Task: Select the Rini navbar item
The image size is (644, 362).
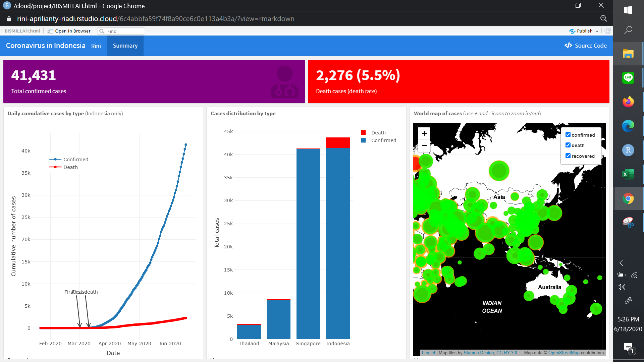Action: point(96,46)
